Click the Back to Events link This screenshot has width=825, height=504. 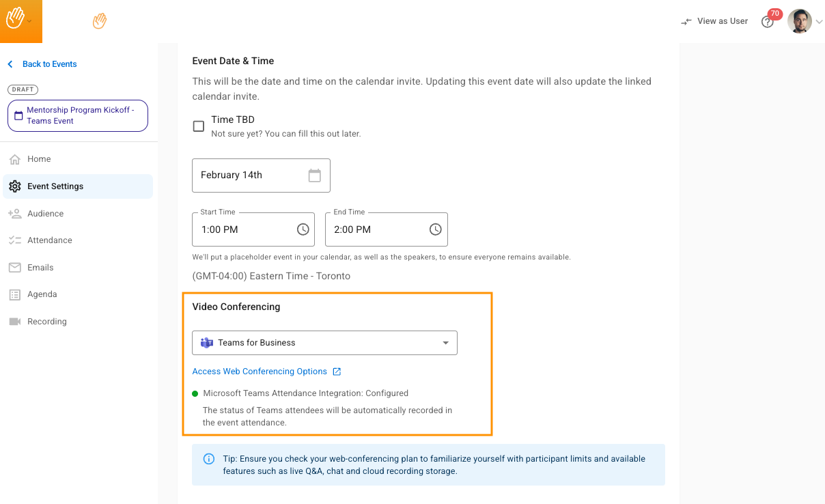point(49,64)
